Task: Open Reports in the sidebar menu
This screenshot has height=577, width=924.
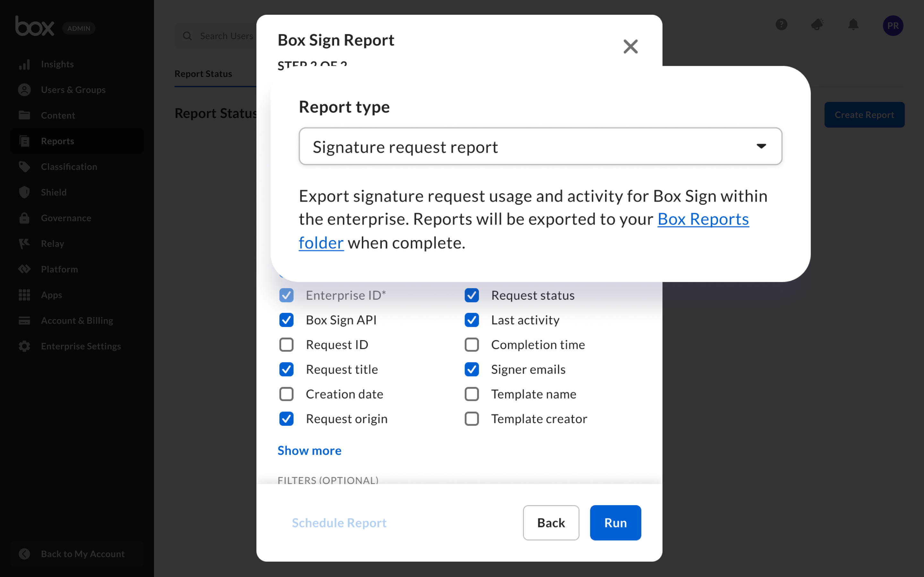Action: 57,141
